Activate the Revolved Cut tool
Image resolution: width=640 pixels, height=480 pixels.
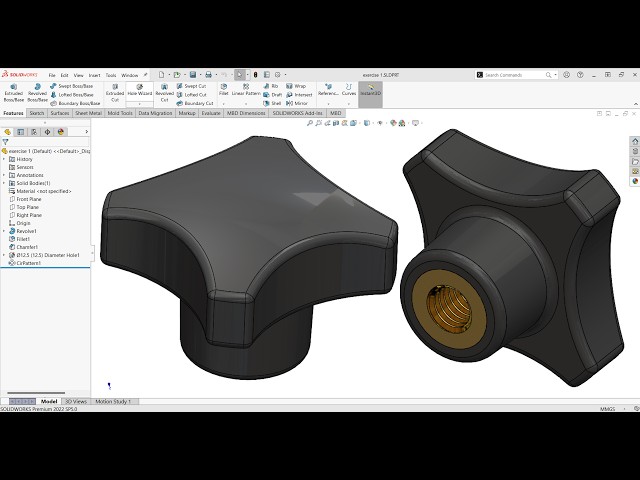click(164, 93)
